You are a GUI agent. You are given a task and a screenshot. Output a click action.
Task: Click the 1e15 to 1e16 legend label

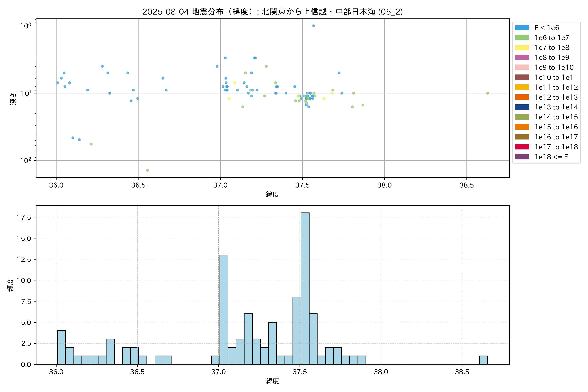556,127
